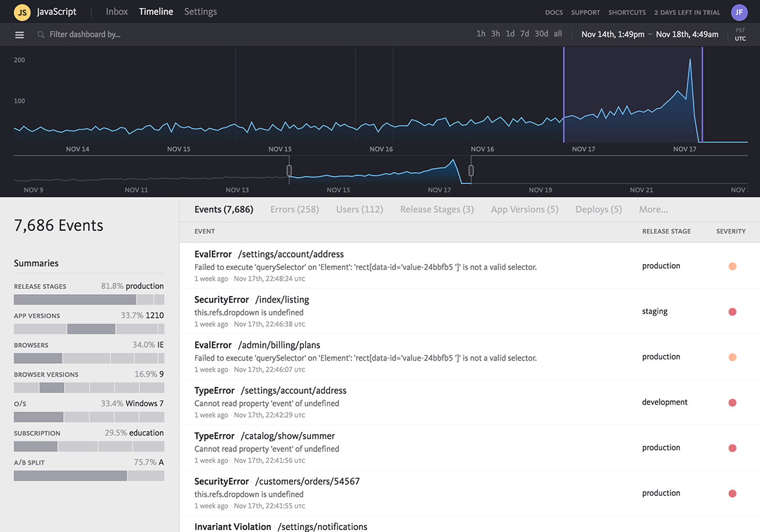The image size is (760, 532).
Task: Click the RELEASE STAGE column header
Action: [667, 231]
